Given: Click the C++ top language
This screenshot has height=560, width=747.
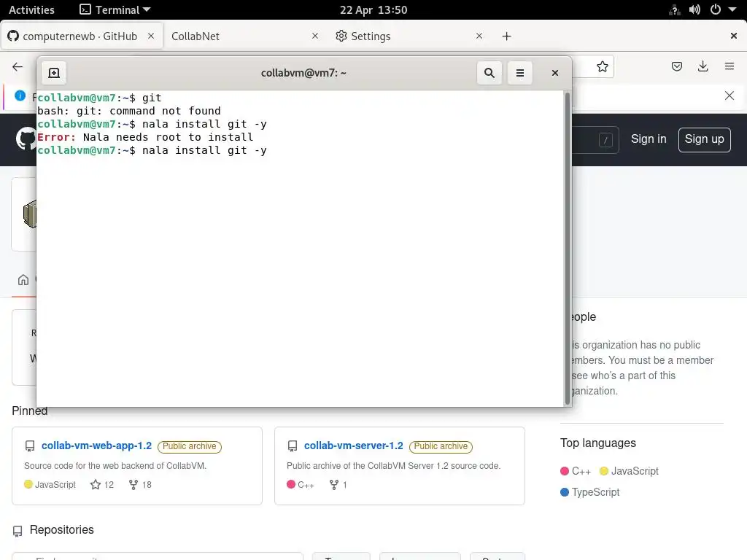Looking at the screenshot, I should click(x=576, y=471).
